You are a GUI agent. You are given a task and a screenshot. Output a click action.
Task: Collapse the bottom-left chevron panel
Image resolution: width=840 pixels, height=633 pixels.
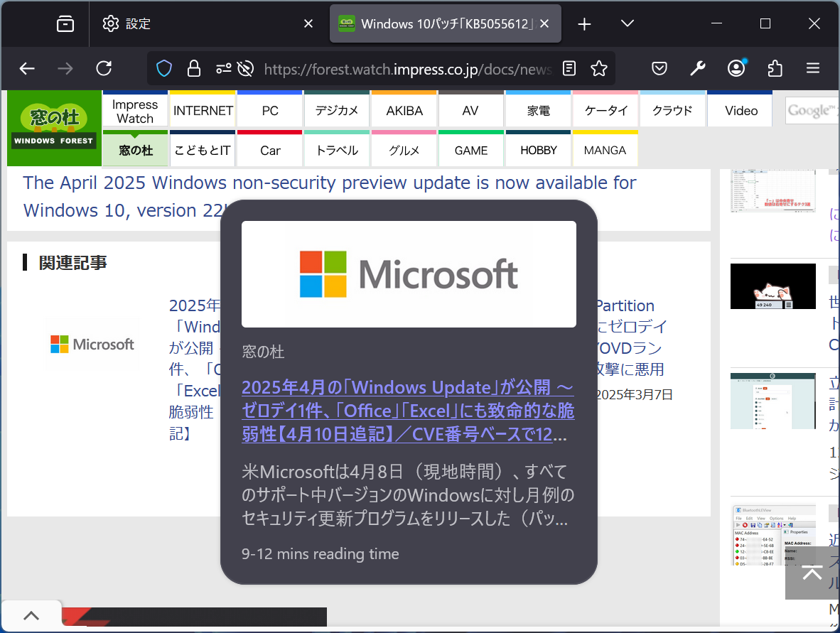coord(31,615)
